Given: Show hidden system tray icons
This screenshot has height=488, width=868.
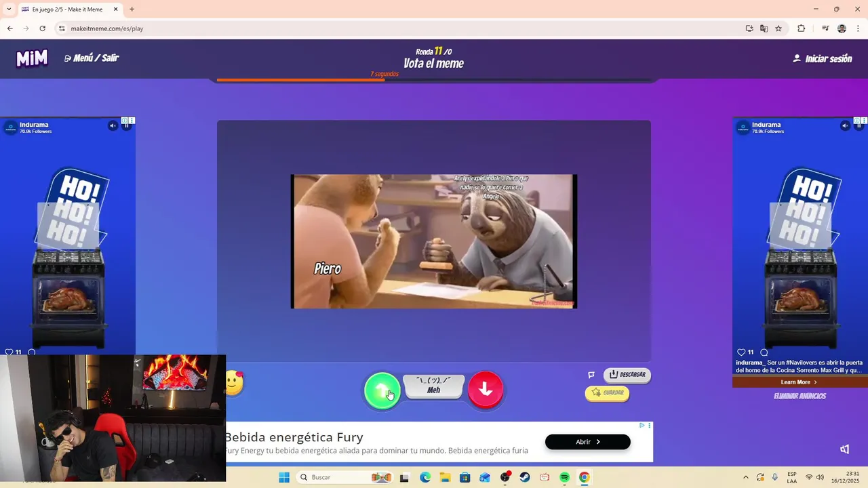Looking at the screenshot, I should pyautogui.click(x=746, y=477).
